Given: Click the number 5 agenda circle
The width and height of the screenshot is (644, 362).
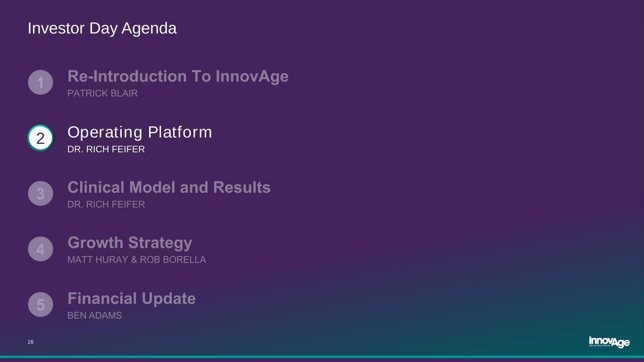Looking at the screenshot, I should coord(41,304).
